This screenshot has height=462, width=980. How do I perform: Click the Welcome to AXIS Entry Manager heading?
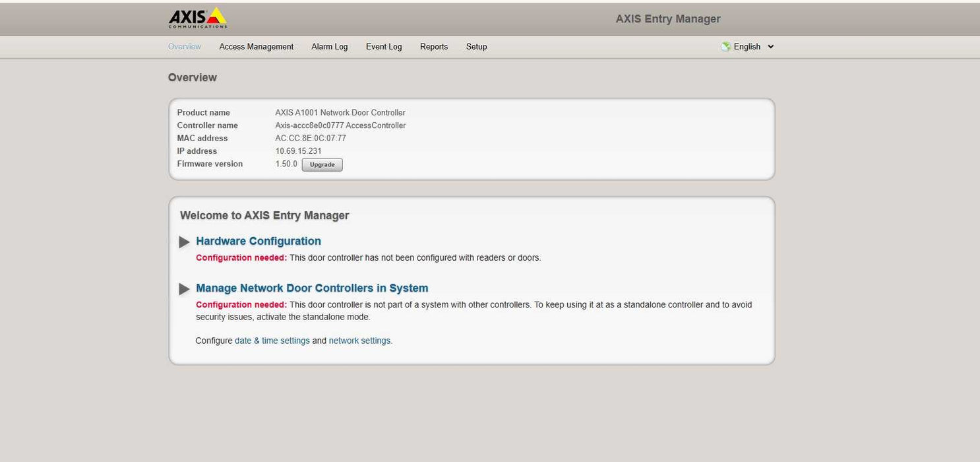(264, 215)
